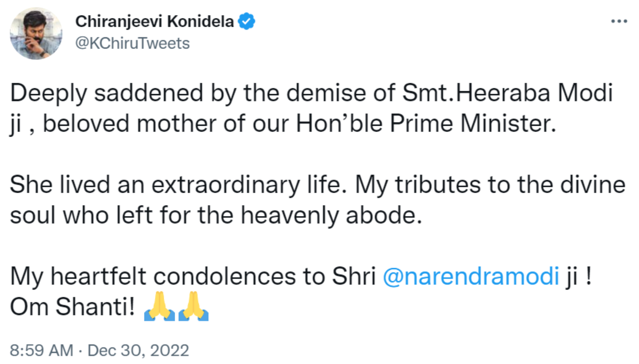Click 'She lived an extraordinary life' sentence

(x=178, y=185)
